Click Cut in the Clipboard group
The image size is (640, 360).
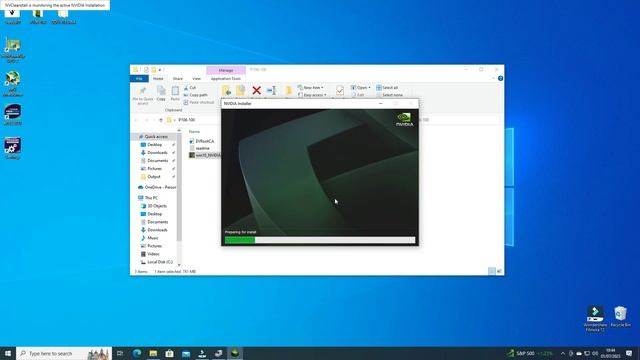coord(190,88)
